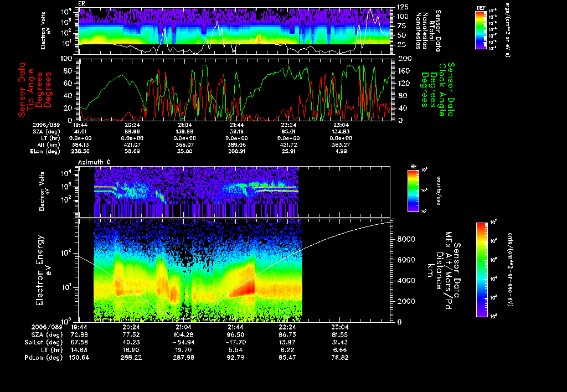Click the altitude value "363.27"

point(341,145)
